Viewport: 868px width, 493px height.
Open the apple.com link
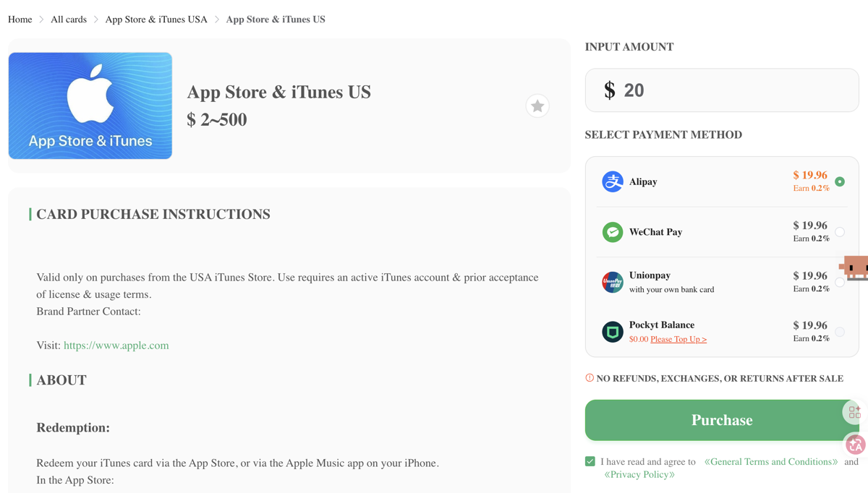[116, 346]
